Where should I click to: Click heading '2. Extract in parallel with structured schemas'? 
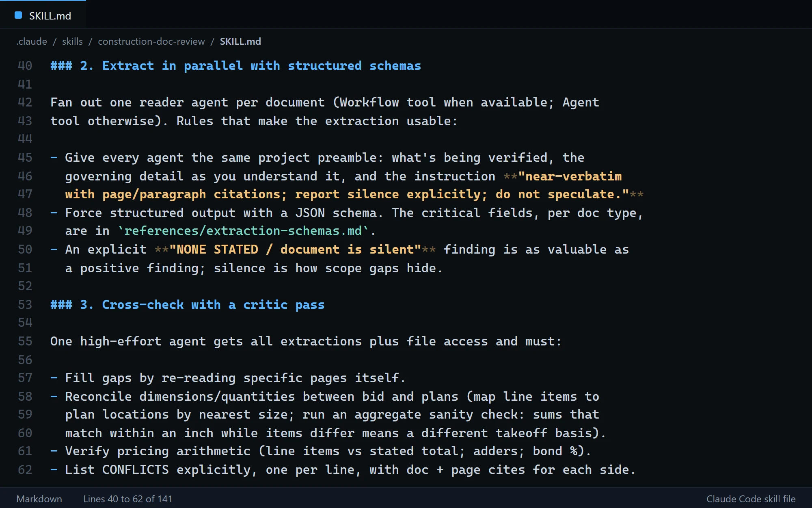click(235, 66)
